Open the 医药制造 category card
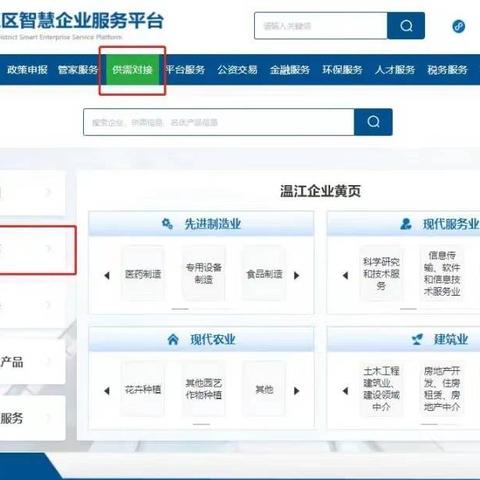 143,274
